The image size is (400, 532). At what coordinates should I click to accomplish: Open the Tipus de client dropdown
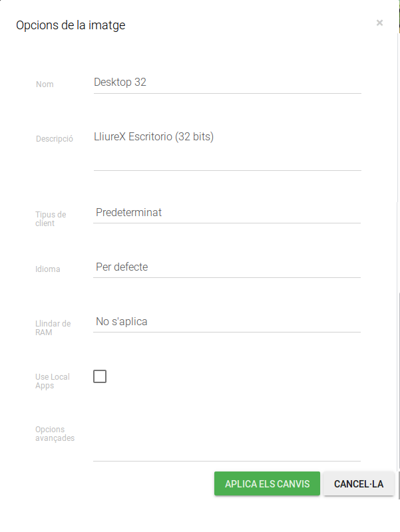pyautogui.click(x=227, y=213)
